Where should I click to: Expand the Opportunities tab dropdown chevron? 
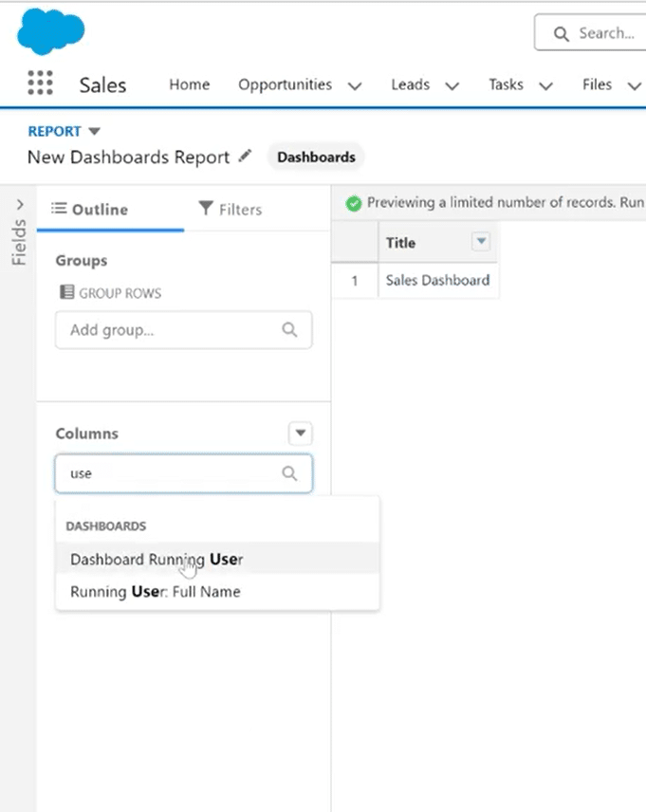tap(355, 86)
